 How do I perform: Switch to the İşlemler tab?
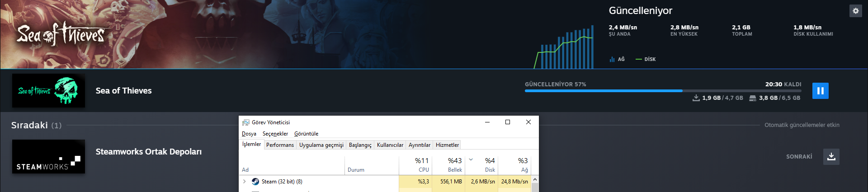click(x=251, y=144)
